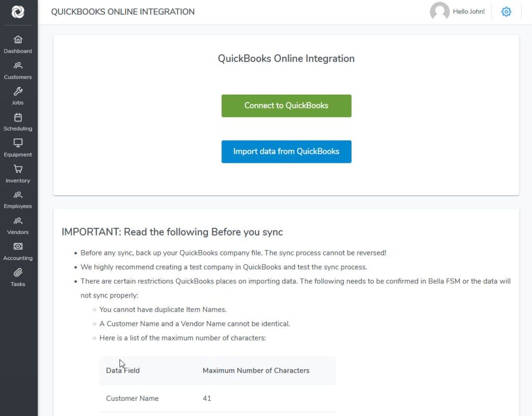The image size is (532, 416).
Task: Open the Accounting section icon
Action: pos(18,251)
